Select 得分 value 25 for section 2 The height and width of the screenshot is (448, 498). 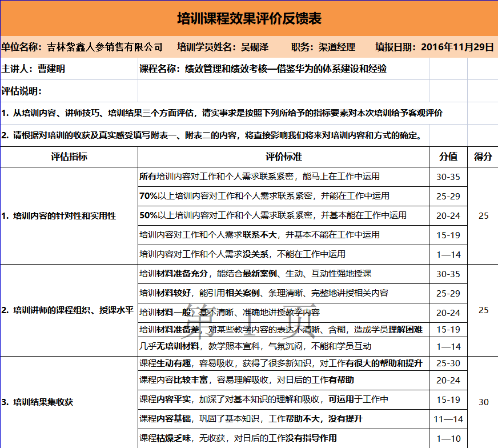[483, 310]
